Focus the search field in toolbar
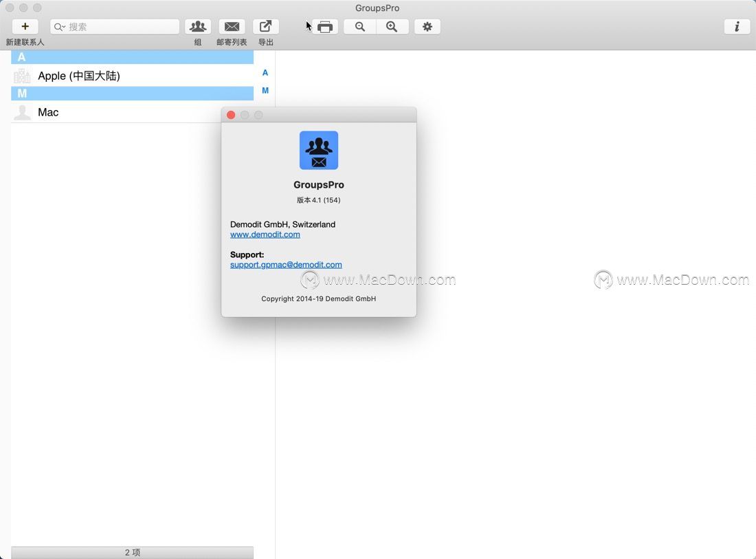The height and width of the screenshot is (559, 756). click(115, 27)
